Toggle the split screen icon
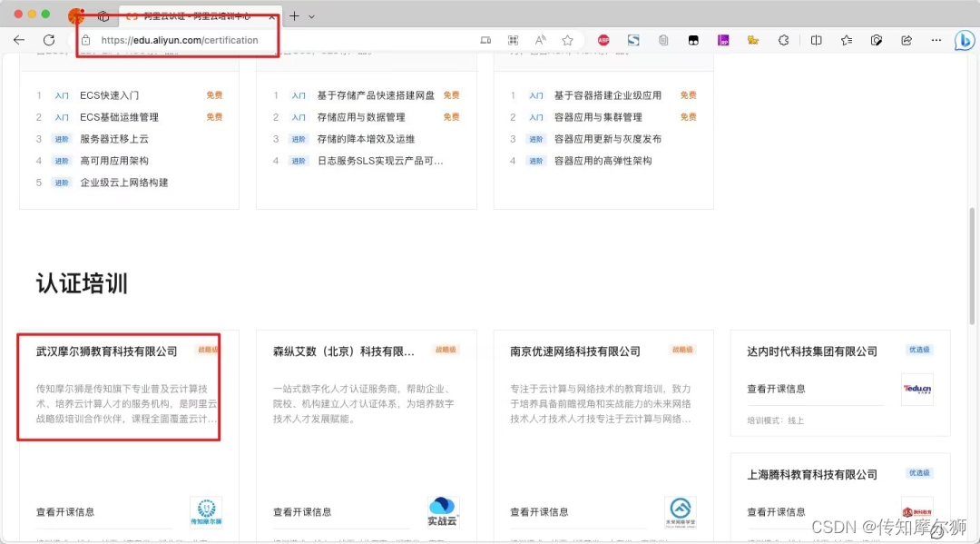 point(817,40)
